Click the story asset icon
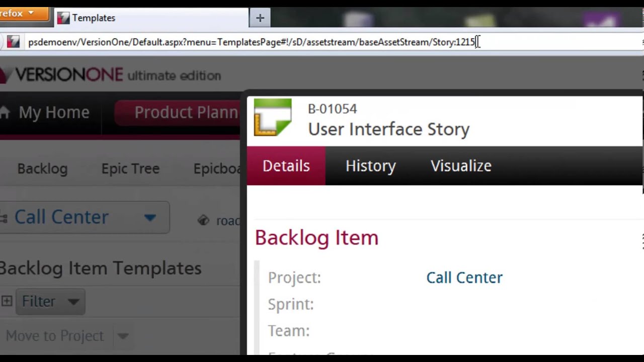644x362 pixels. click(x=273, y=117)
